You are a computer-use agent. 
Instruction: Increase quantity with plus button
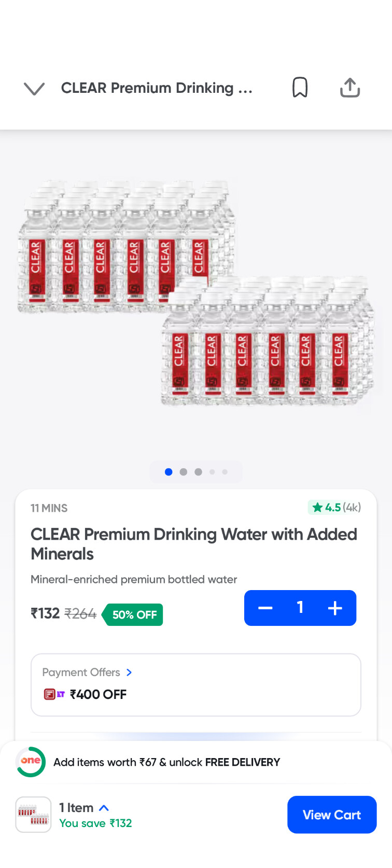coord(335,608)
